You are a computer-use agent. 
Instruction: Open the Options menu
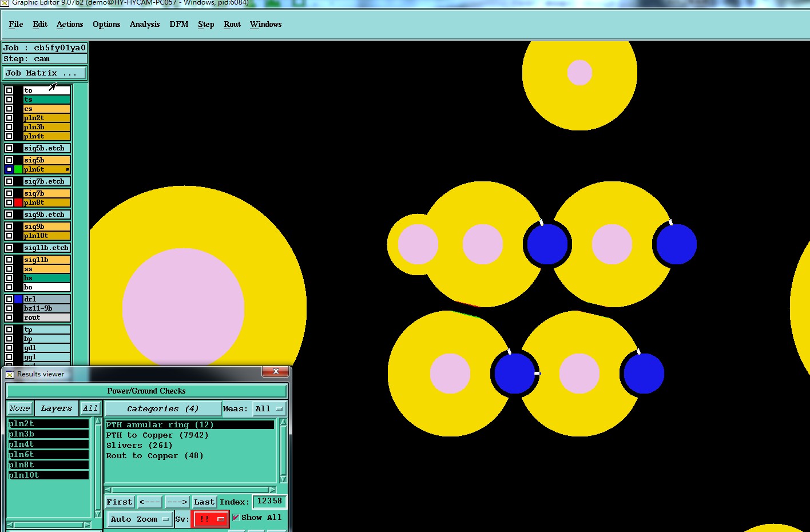click(x=106, y=24)
